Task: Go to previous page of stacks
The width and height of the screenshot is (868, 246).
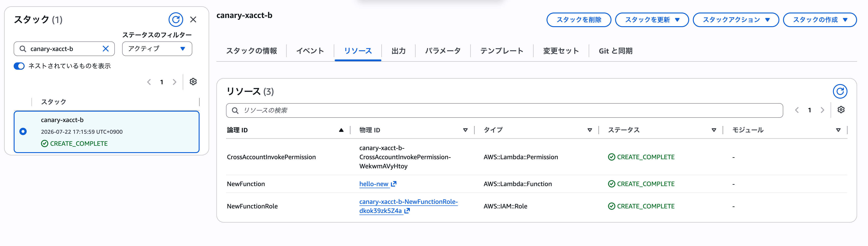Action: [x=149, y=82]
